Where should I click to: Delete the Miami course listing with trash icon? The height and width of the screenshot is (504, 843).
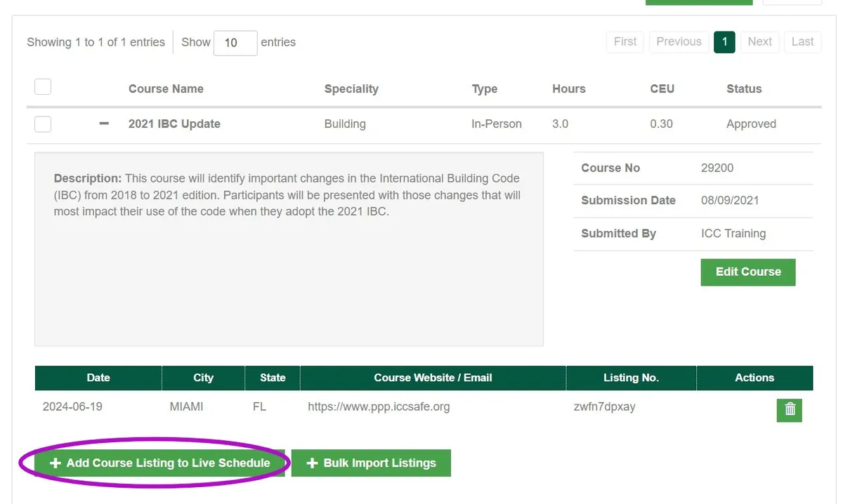tap(789, 410)
